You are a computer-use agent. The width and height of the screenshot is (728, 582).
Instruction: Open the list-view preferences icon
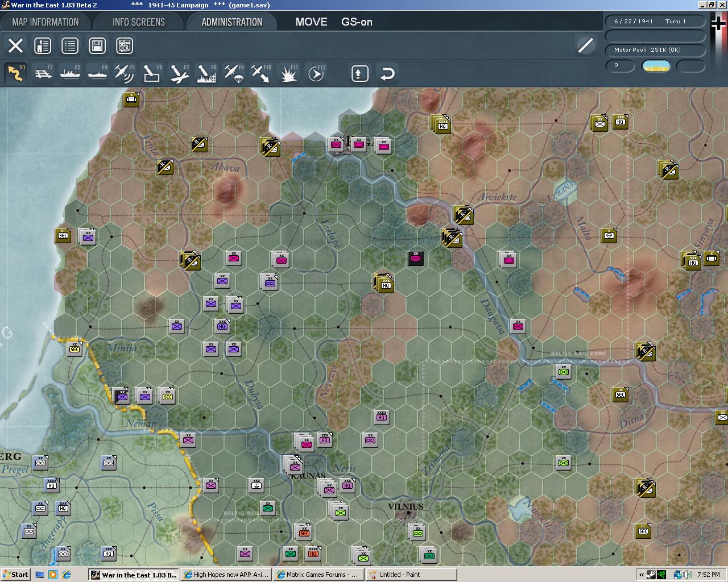pos(70,45)
